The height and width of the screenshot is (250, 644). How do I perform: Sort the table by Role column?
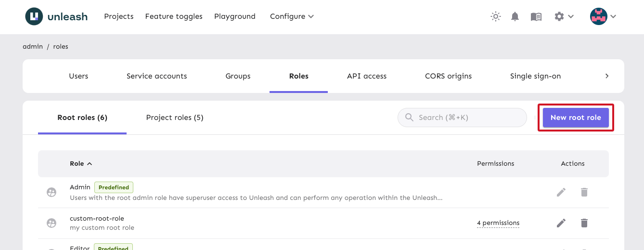pyautogui.click(x=80, y=164)
